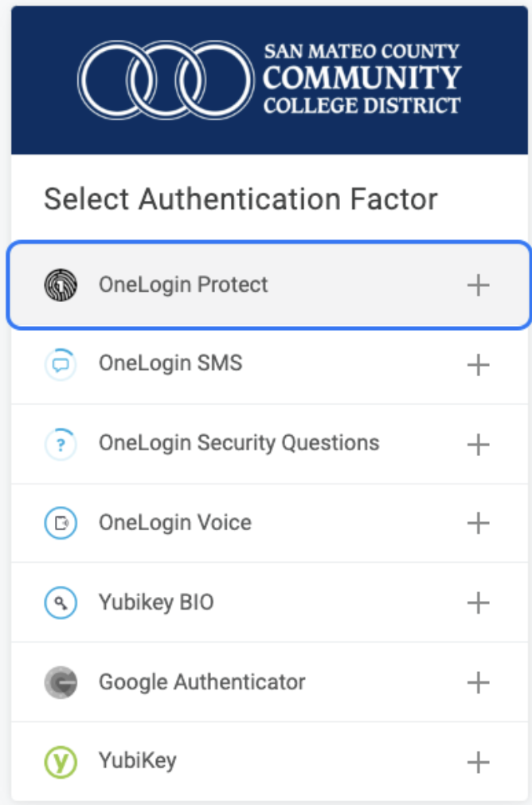Add Yubikey BIO using the plus button
The height and width of the screenshot is (805, 532).
pos(478,603)
